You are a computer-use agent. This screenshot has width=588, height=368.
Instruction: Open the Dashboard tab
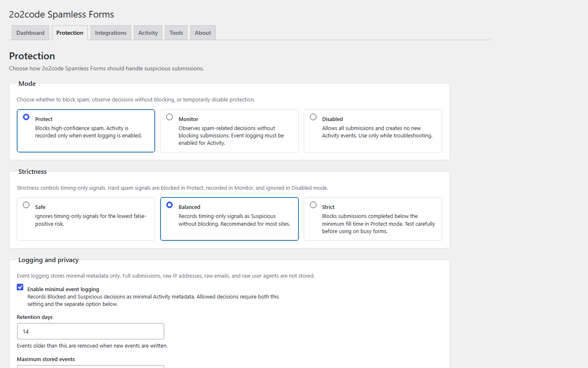point(31,33)
